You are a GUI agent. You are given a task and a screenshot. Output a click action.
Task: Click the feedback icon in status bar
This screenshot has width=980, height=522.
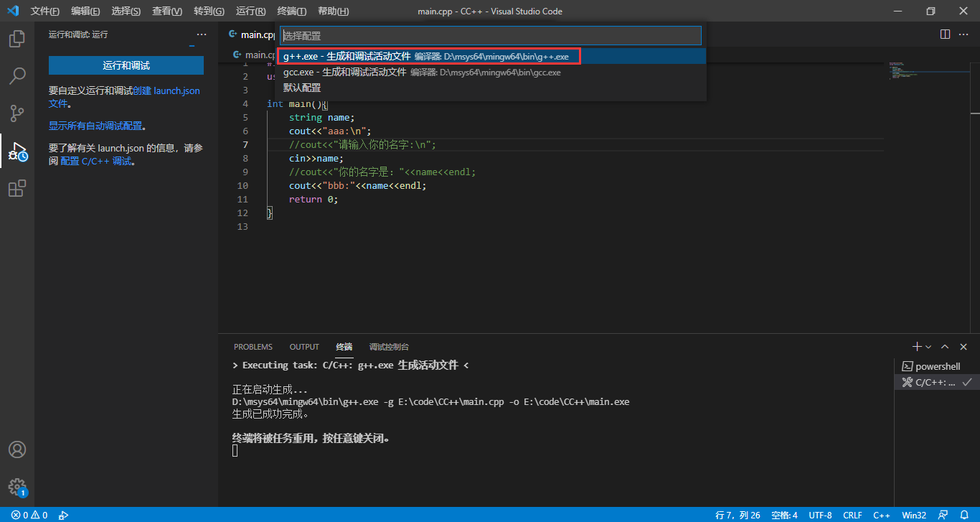tap(943, 515)
